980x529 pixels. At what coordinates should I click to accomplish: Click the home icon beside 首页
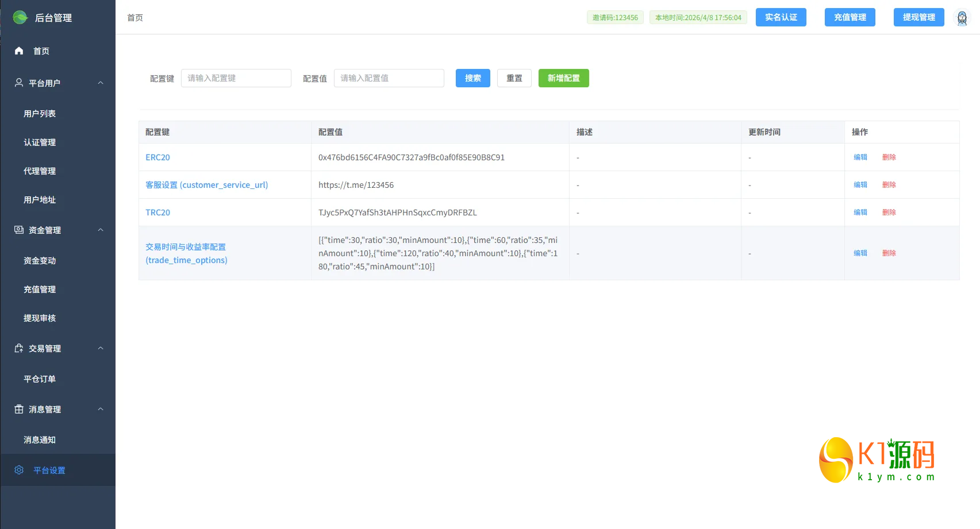19,51
